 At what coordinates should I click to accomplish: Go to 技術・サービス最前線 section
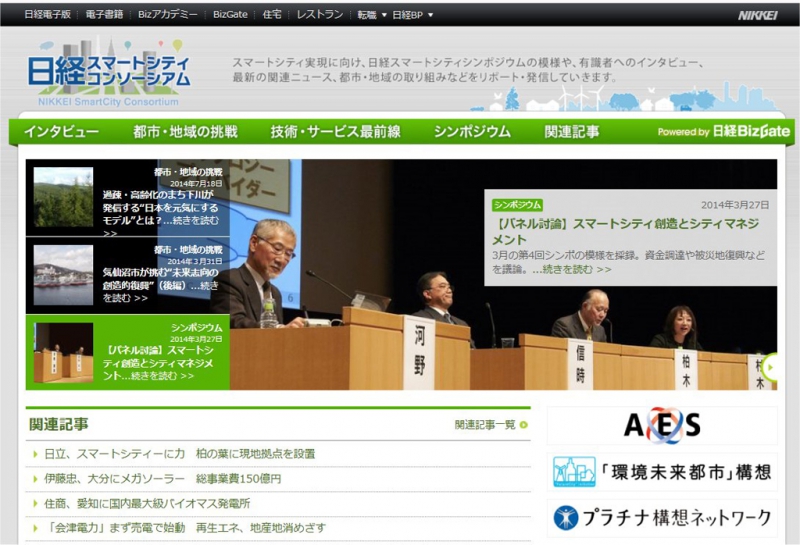coord(335,132)
